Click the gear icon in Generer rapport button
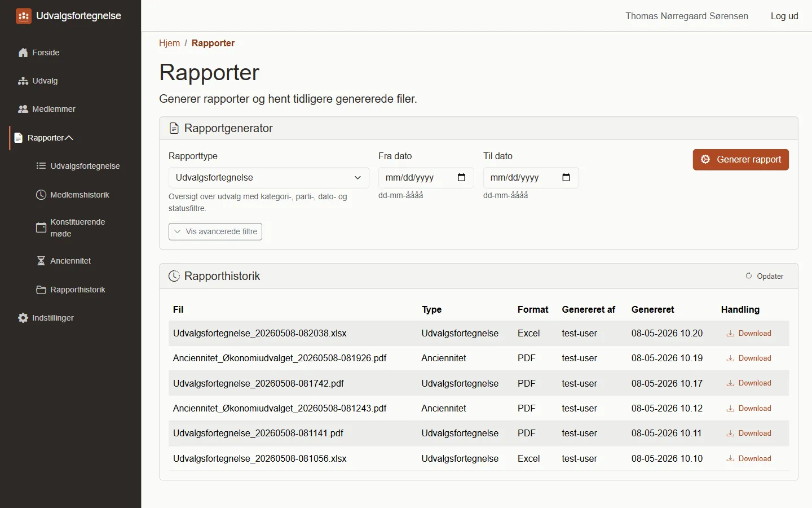Screen dimensions: 812x508 pos(705,159)
